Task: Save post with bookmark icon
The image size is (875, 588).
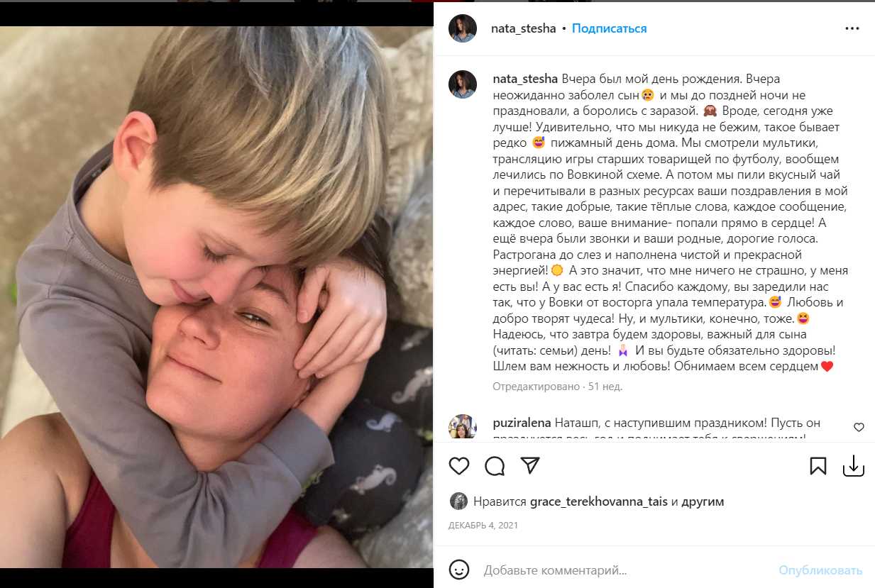Action: [818, 466]
